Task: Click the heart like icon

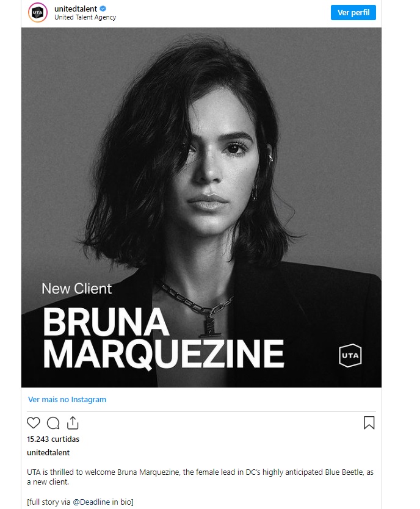Action: pyautogui.click(x=33, y=423)
